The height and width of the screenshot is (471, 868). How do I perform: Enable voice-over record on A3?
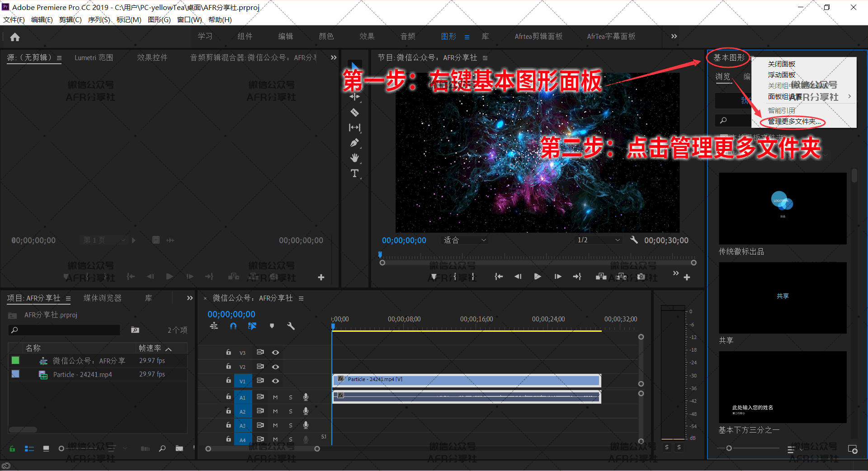coord(306,425)
